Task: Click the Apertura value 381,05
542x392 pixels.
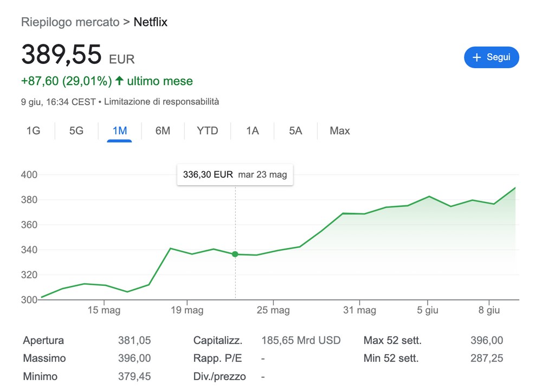Action: pos(134,340)
